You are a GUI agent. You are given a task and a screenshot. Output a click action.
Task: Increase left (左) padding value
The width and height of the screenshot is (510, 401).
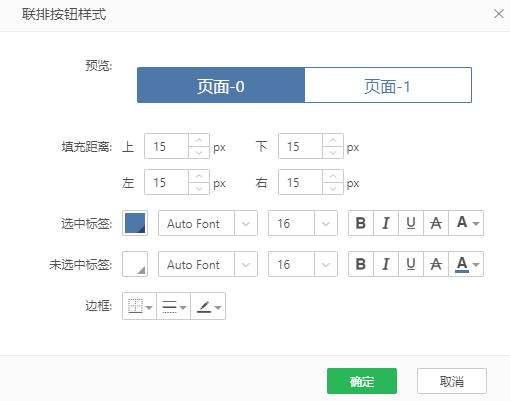[x=199, y=176]
